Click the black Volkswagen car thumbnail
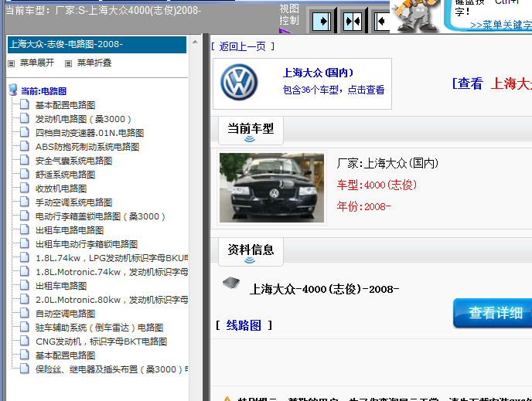 [271, 188]
